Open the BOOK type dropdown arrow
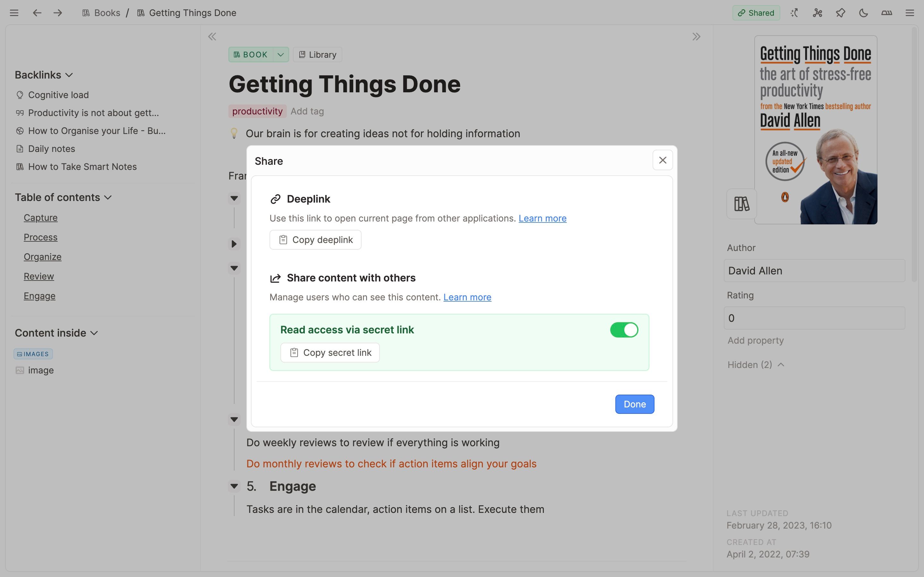The width and height of the screenshot is (924, 577). tap(281, 54)
